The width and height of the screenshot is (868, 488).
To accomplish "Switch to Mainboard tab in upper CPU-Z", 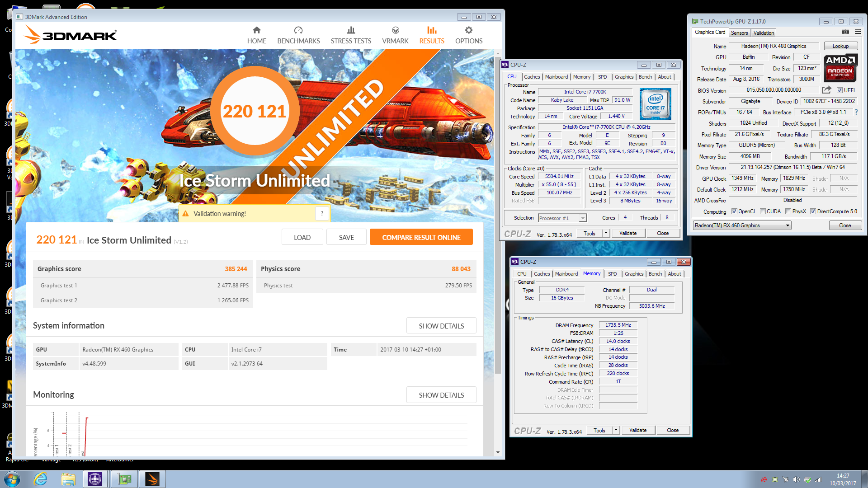I will (x=556, y=77).
